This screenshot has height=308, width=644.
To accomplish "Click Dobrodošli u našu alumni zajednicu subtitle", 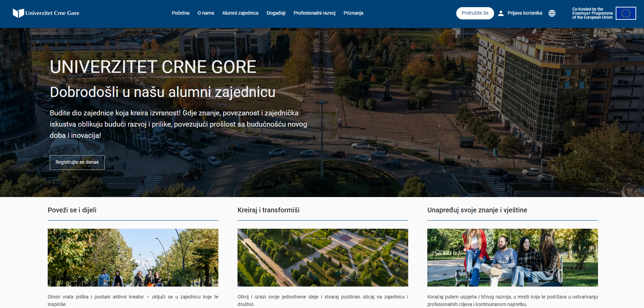I will point(163,92).
